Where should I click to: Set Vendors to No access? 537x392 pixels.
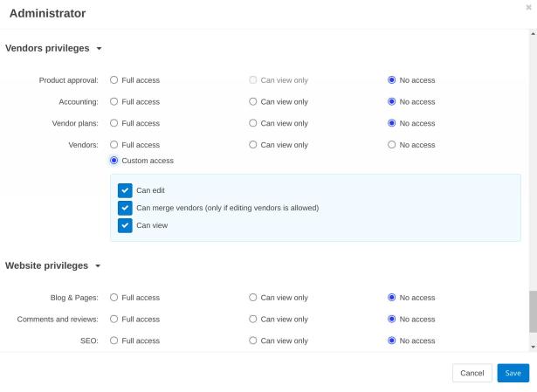(x=392, y=144)
